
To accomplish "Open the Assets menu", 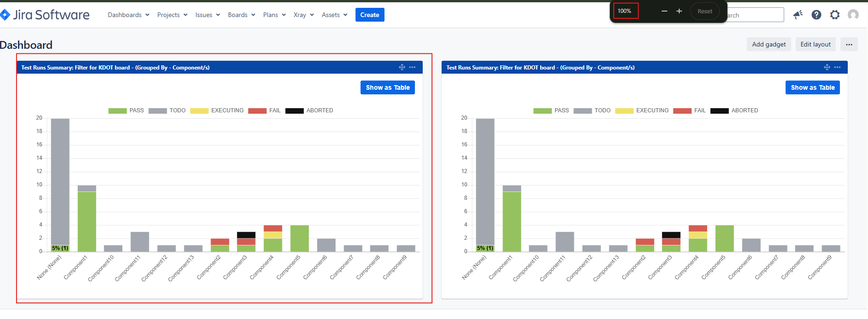I will pyautogui.click(x=334, y=15).
